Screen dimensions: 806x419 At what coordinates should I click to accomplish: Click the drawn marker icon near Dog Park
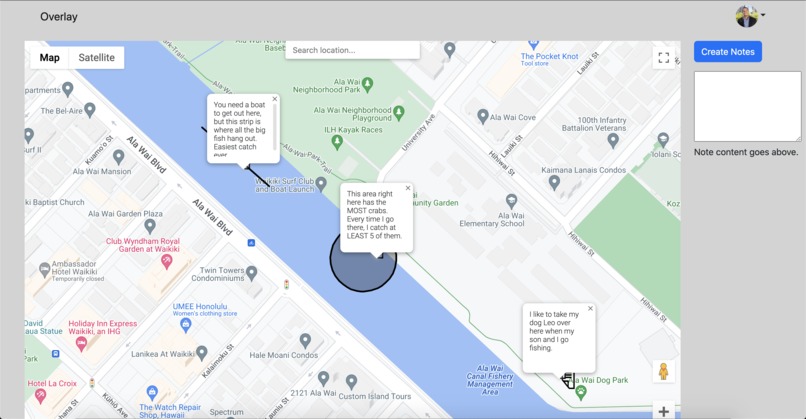tap(568, 380)
